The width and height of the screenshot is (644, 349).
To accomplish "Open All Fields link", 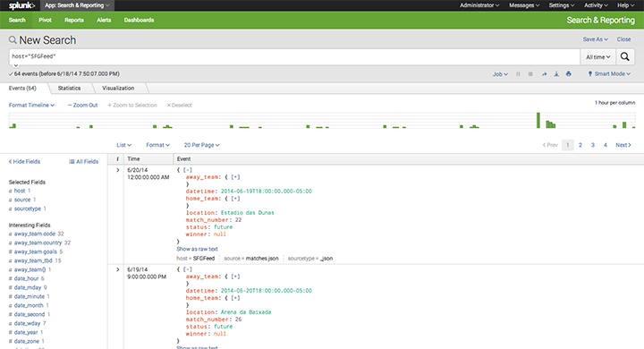I will 84,162.
